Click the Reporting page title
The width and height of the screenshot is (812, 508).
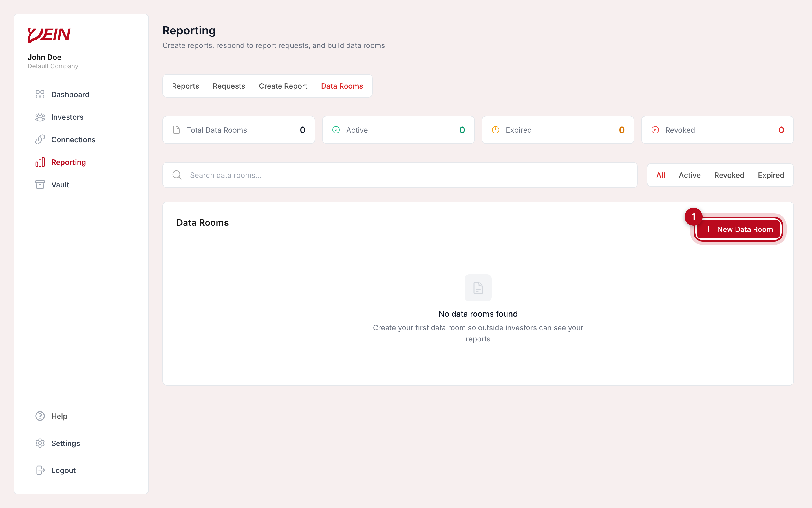[x=189, y=30]
